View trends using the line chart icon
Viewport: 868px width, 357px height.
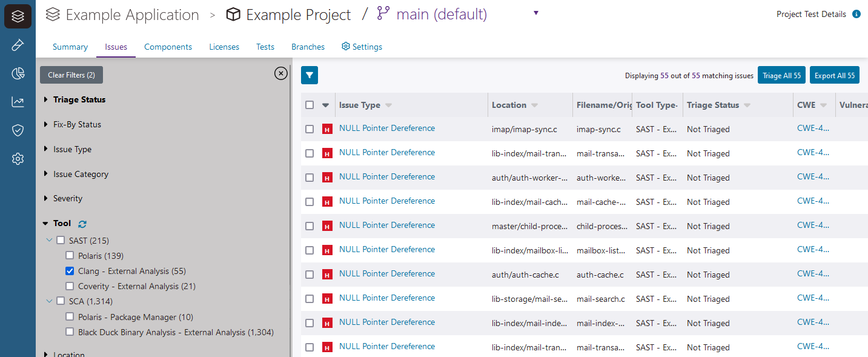pyautogui.click(x=17, y=101)
